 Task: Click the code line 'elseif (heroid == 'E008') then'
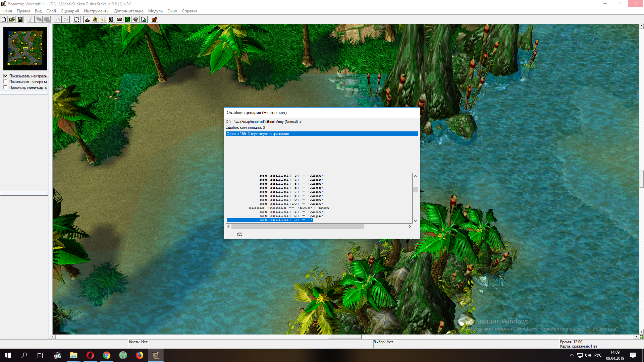pos(289,208)
